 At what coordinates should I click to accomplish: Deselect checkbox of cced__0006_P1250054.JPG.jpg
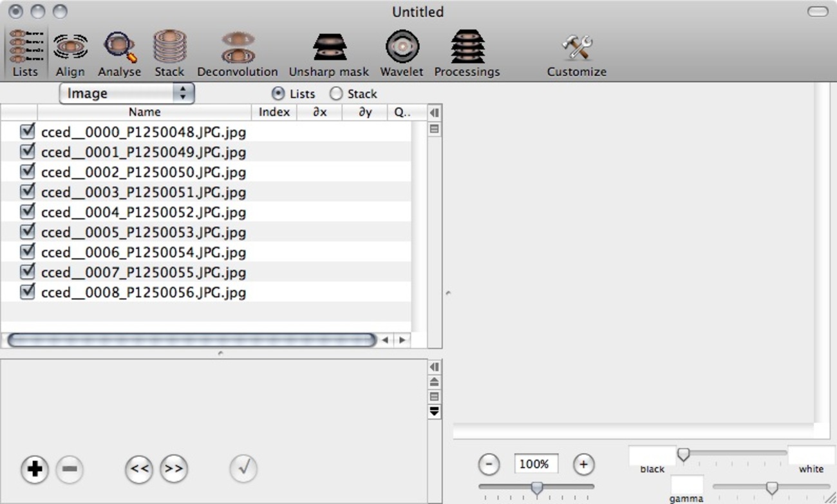click(27, 252)
